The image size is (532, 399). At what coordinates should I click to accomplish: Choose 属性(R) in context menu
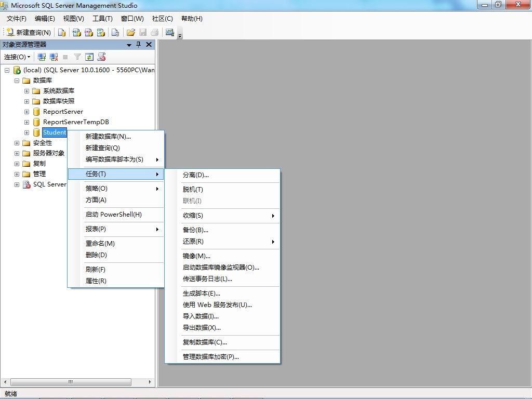point(116,281)
